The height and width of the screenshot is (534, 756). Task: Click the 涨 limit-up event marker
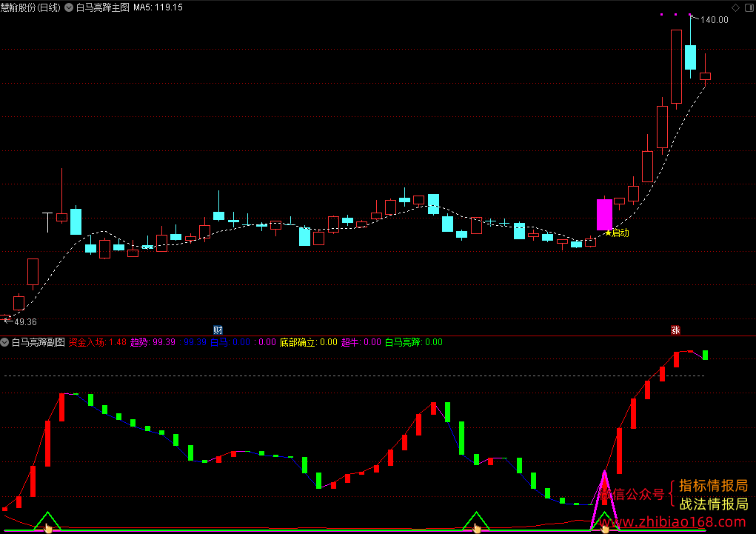point(675,330)
